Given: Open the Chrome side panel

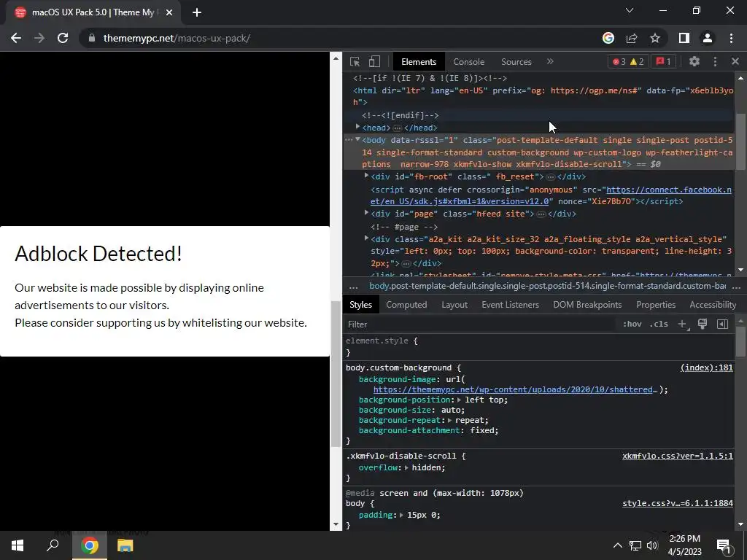Looking at the screenshot, I should (684, 38).
